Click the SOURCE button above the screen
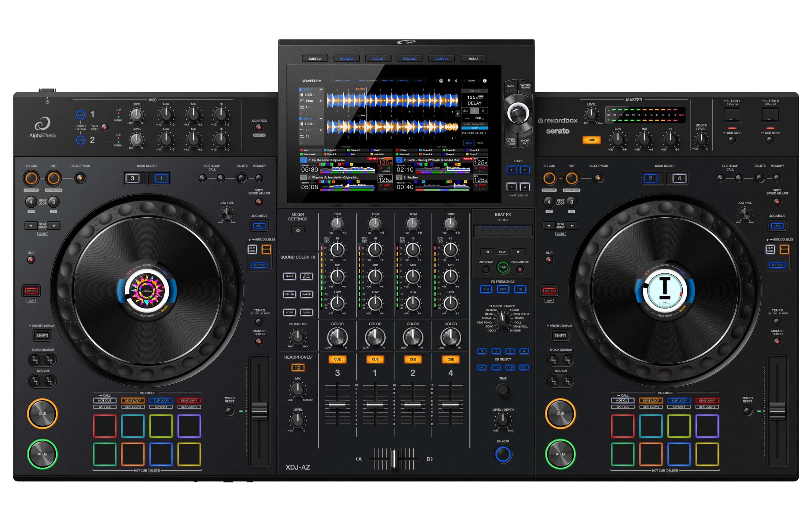 (x=315, y=59)
